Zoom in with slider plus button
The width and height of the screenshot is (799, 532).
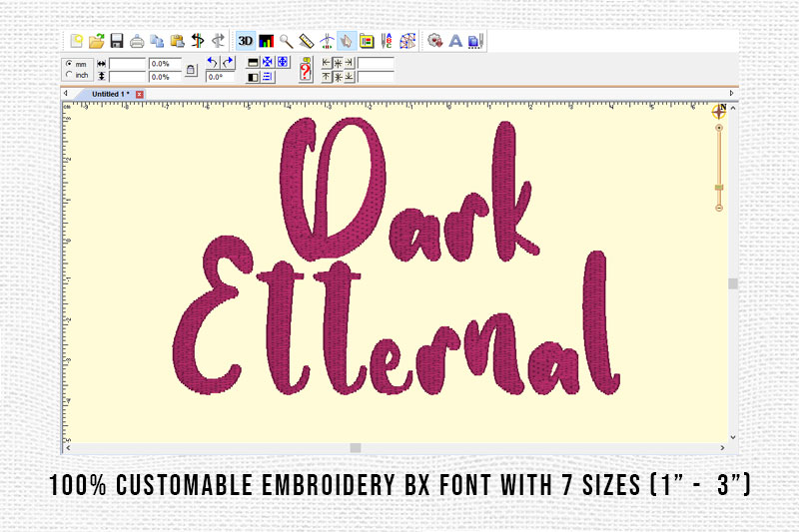pos(719,128)
